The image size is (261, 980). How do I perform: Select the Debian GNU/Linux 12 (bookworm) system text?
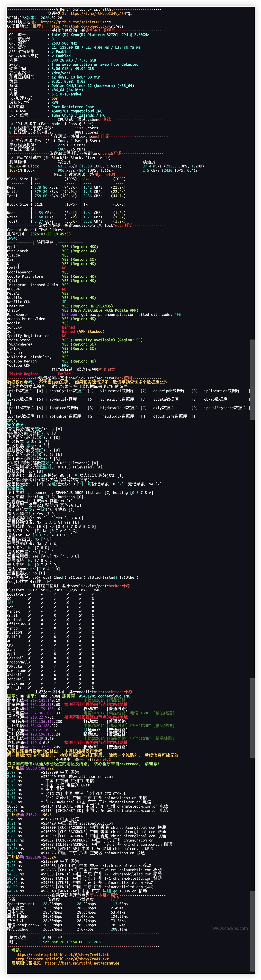[x=93, y=86]
